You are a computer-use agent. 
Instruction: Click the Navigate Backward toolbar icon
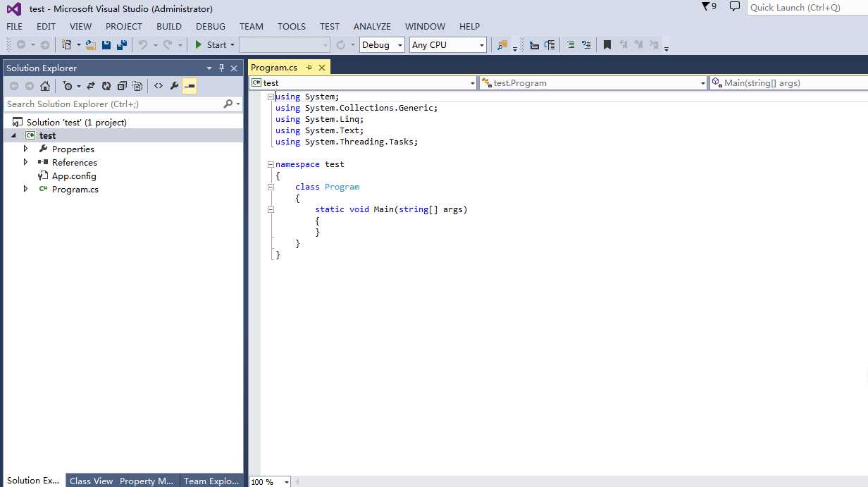(x=21, y=44)
